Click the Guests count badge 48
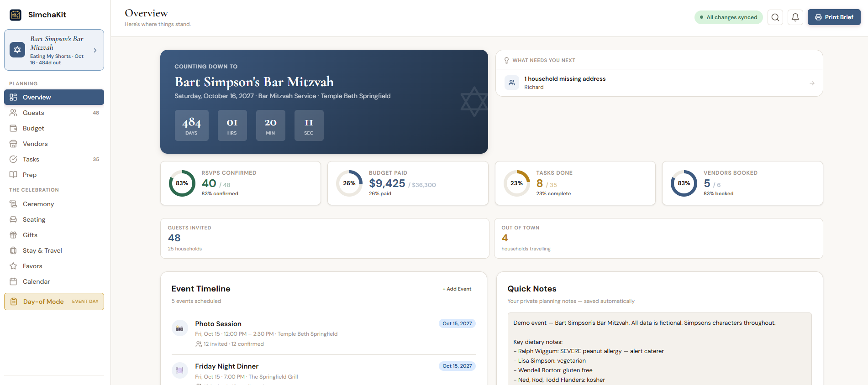This screenshot has height=385, width=868. [96, 113]
